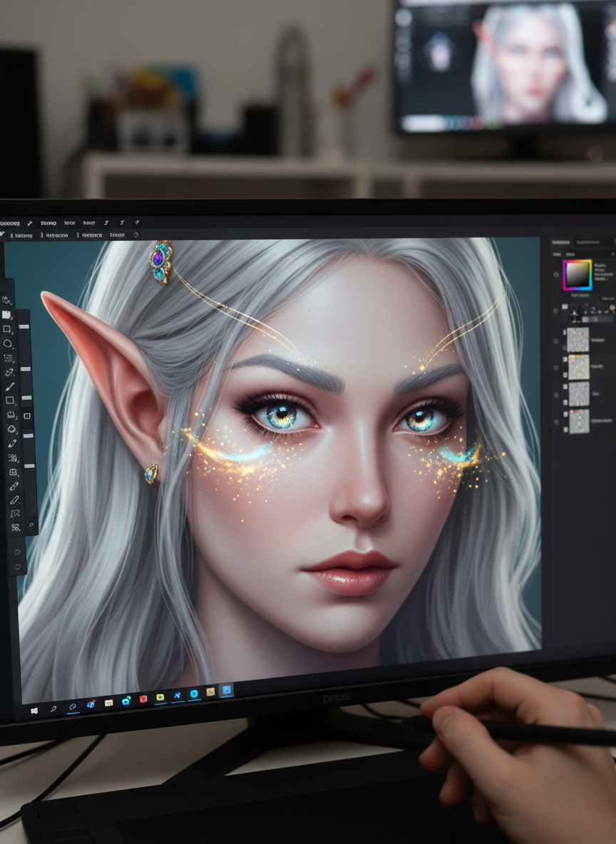Select the eyedropper tool in the toolbox
Viewport: 616px width, 844px height.
[11, 443]
